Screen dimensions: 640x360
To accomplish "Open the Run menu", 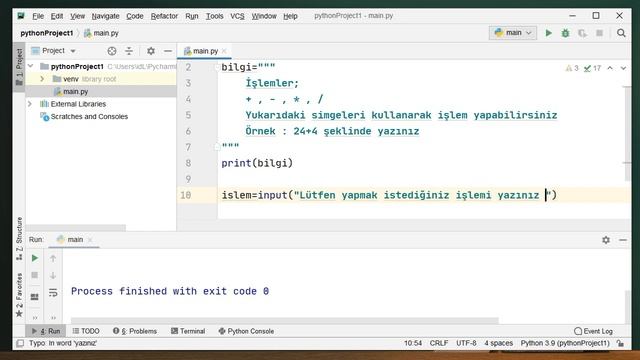I will 191,16.
